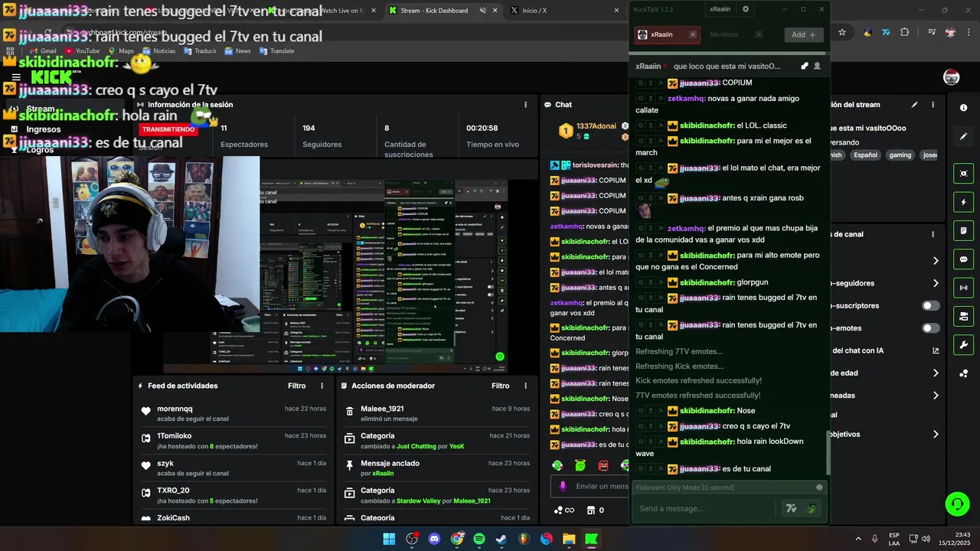Click the broadcast signal icon in right sidebar
Screen dimensions: 980x551
pos(963,288)
